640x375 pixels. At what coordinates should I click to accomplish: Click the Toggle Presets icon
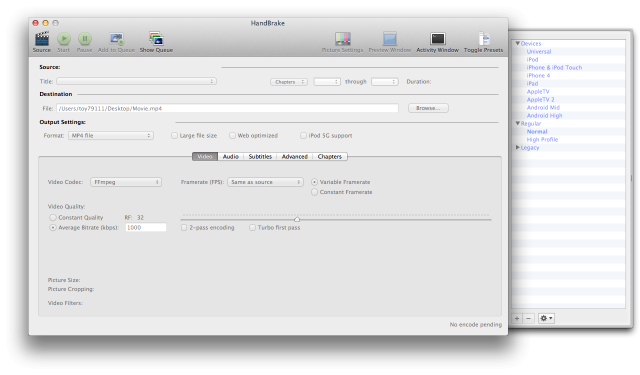(x=484, y=39)
